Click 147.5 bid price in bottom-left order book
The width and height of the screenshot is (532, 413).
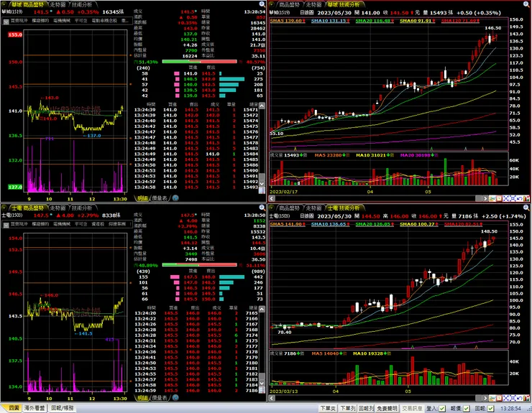click(x=191, y=277)
